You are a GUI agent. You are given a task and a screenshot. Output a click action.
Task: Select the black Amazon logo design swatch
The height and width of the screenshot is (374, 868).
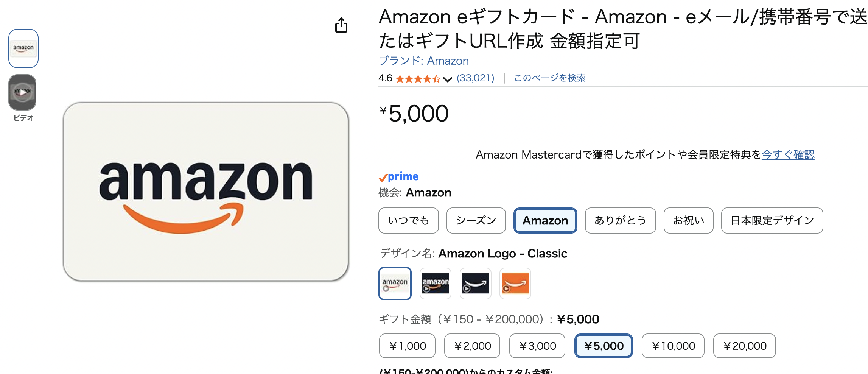click(435, 284)
